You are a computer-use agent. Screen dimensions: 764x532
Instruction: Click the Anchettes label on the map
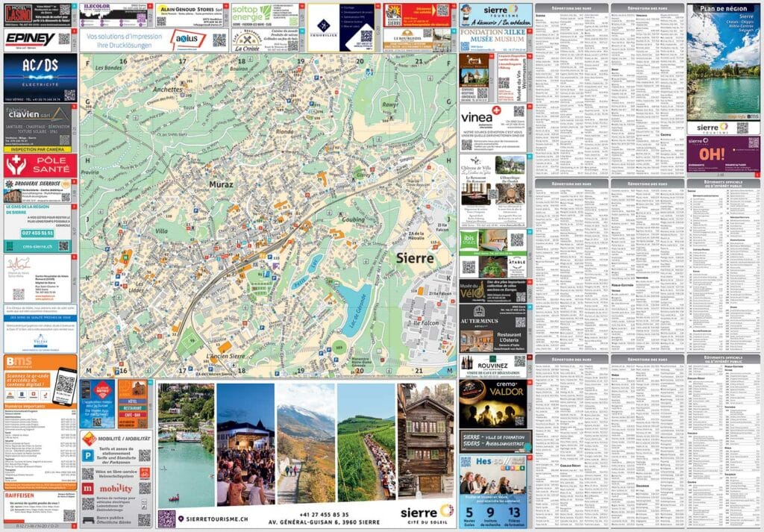(168, 90)
